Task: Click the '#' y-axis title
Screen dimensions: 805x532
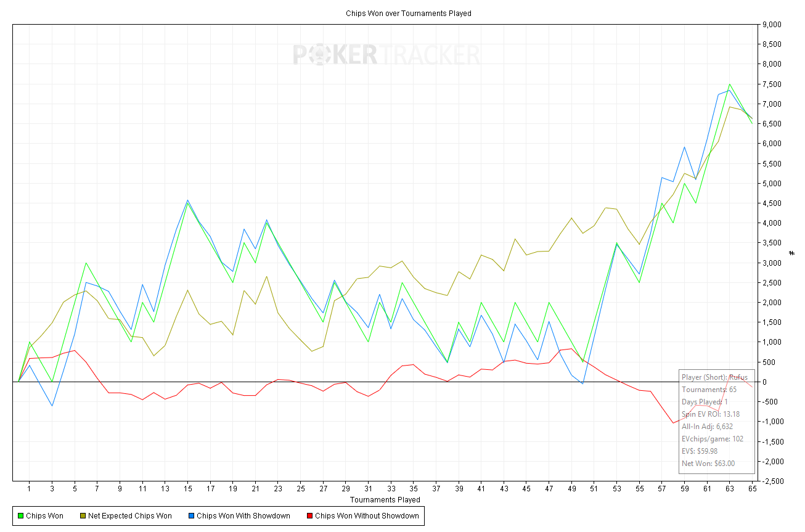Action: (791, 253)
